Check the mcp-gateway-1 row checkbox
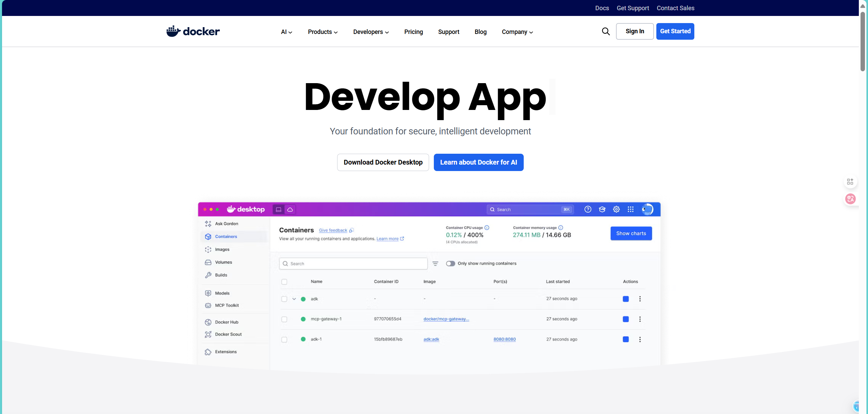Viewport: 868px width, 414px height. click(284, 319)
